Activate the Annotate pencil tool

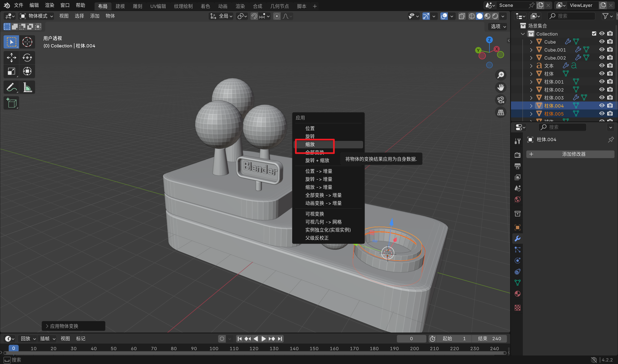click(11, 87)
